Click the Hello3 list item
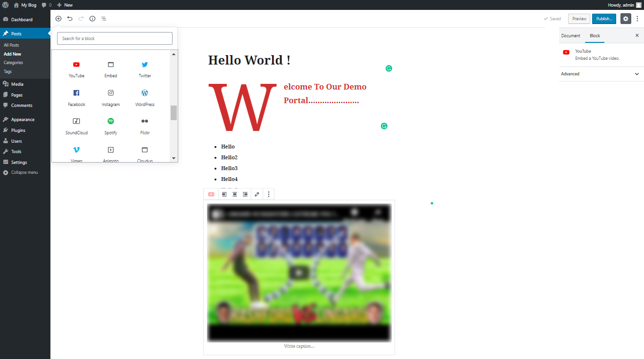This screenshot has height=359, width=644. [229, 168]
